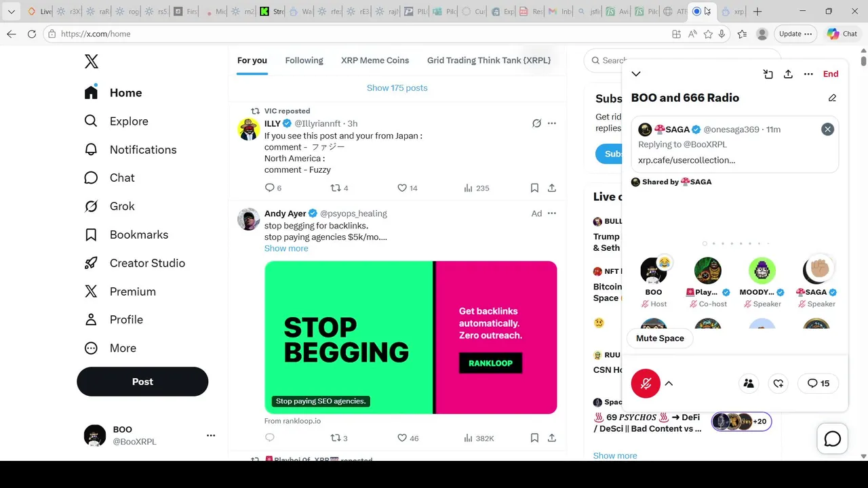Open the Space comments showing 15
Image resolution: width=868 pixels, height=488 pixels.
tap(818, 384)
